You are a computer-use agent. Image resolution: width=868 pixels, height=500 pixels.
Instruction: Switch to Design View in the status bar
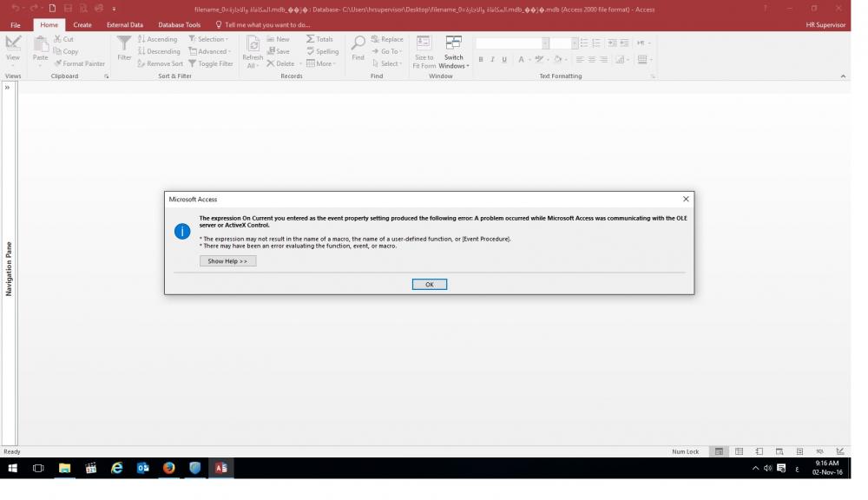(x=840, y=452)
